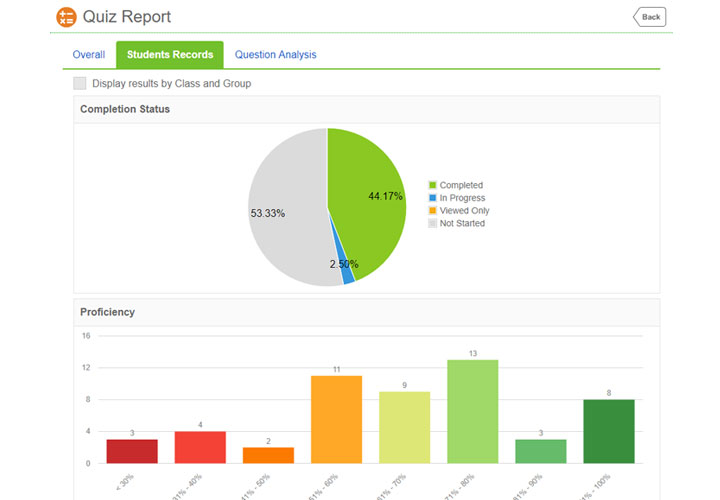
Task: Click the Back button
Action: (x=649, y=17)
